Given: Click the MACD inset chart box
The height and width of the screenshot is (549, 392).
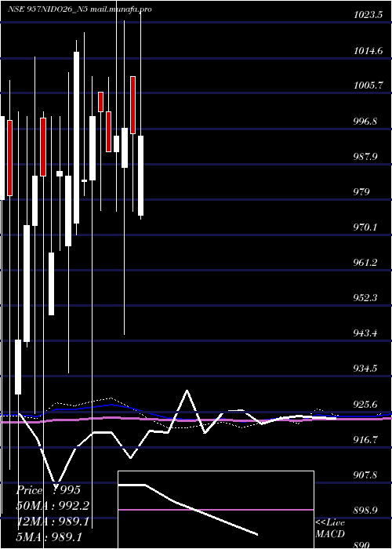Looking at the screenshot, I should [216, 510].
